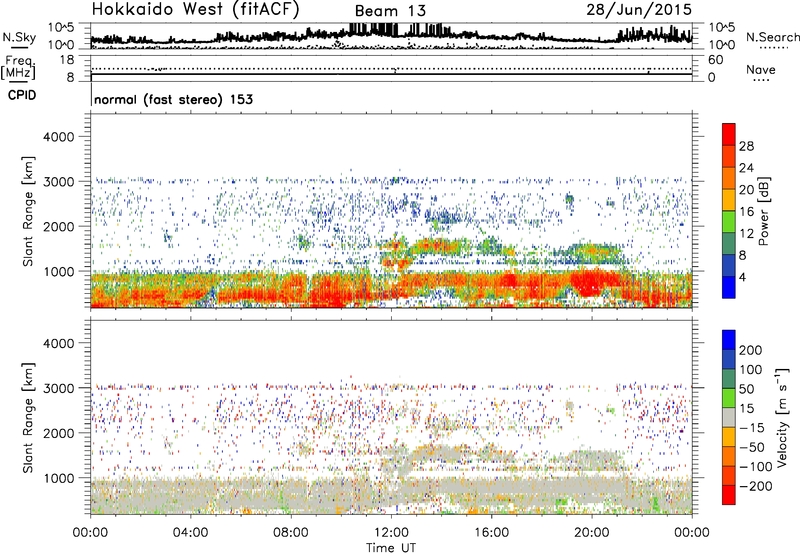Viewport: 800px width, 554px height.
Task: Click the '12:00' time axis label
Action: (x=391, y=533)
